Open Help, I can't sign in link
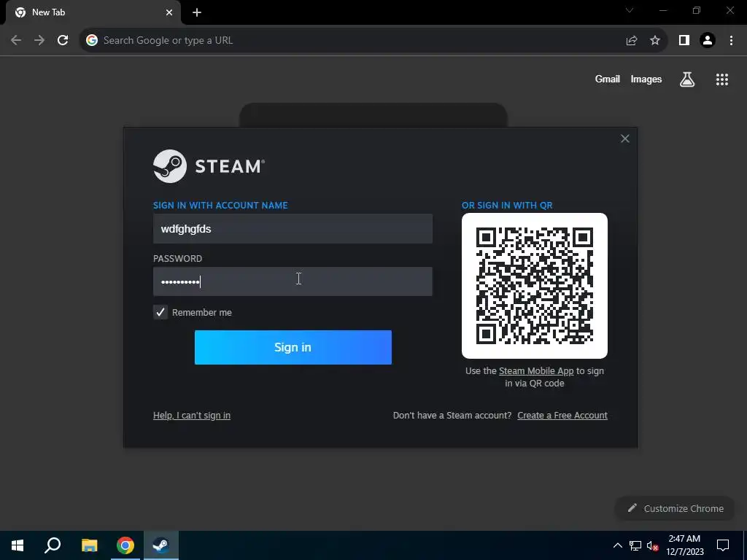 [192, 415]
